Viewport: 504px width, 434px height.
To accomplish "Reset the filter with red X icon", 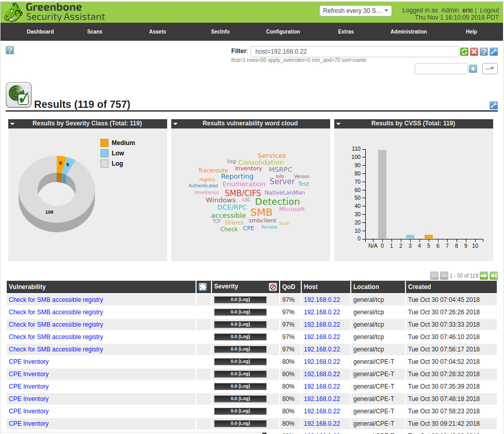I will [x=474, y=52].
